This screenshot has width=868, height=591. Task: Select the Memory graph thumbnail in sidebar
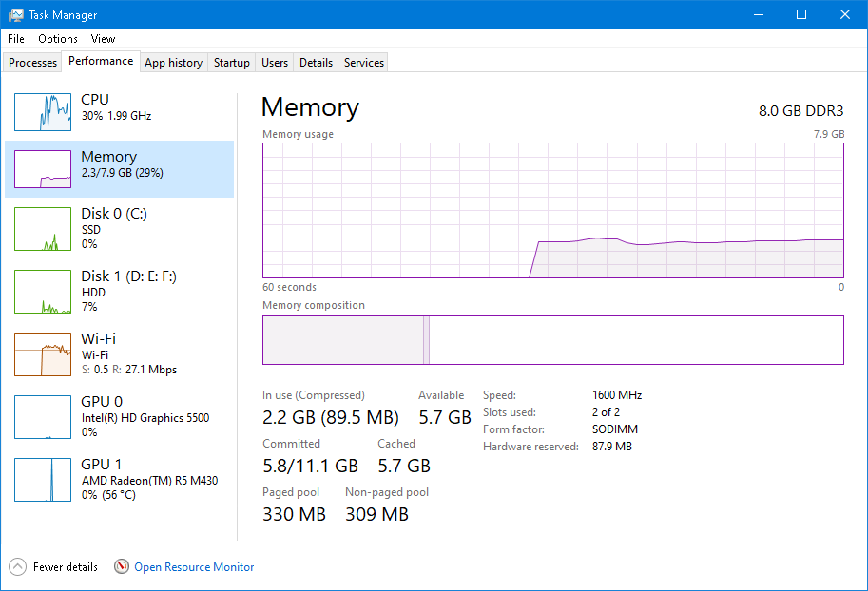coord(43,169)
